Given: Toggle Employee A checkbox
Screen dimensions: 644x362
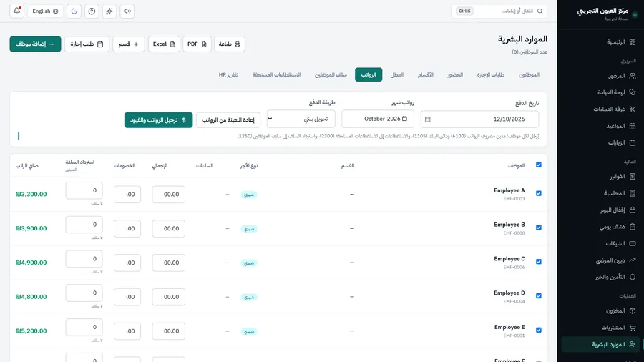Looking at the screenshot, I should [538, 193].
